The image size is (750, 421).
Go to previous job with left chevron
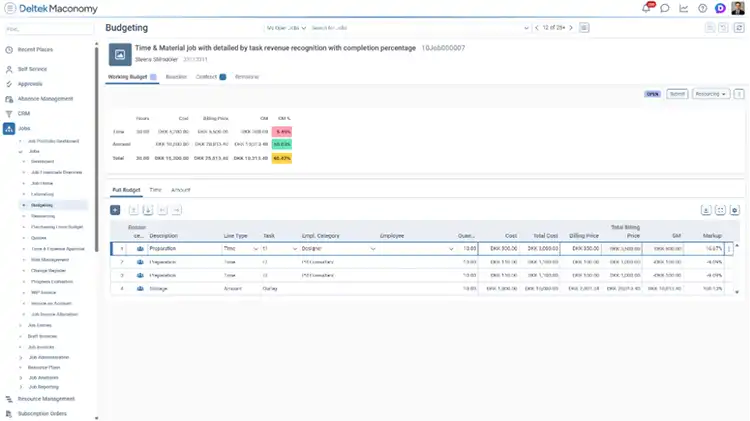(537, 28)
